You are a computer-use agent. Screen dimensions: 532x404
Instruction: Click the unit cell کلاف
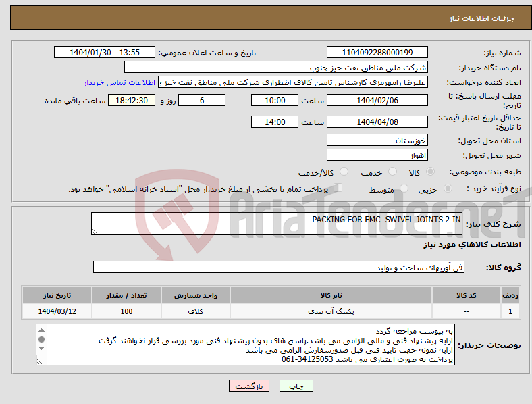(196, 311)
